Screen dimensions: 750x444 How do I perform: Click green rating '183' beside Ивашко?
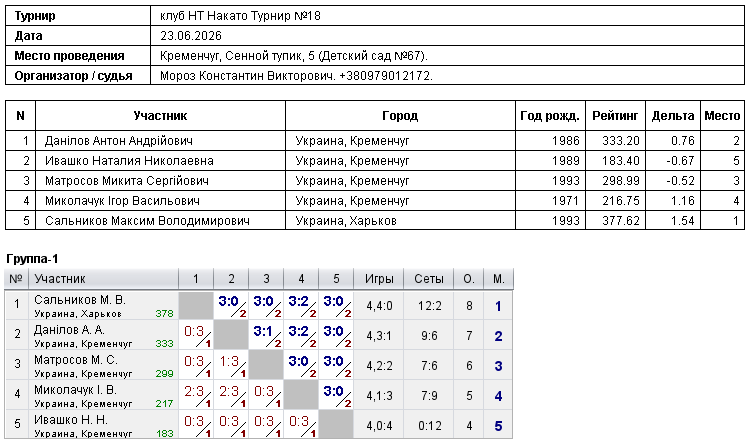pos(165,434)
